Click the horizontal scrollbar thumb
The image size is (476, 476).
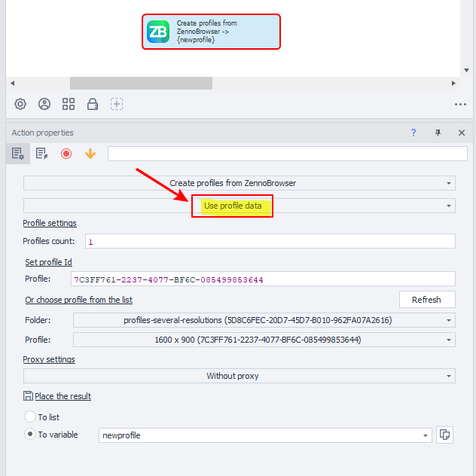pyautogui.click(x=141, y=83)
